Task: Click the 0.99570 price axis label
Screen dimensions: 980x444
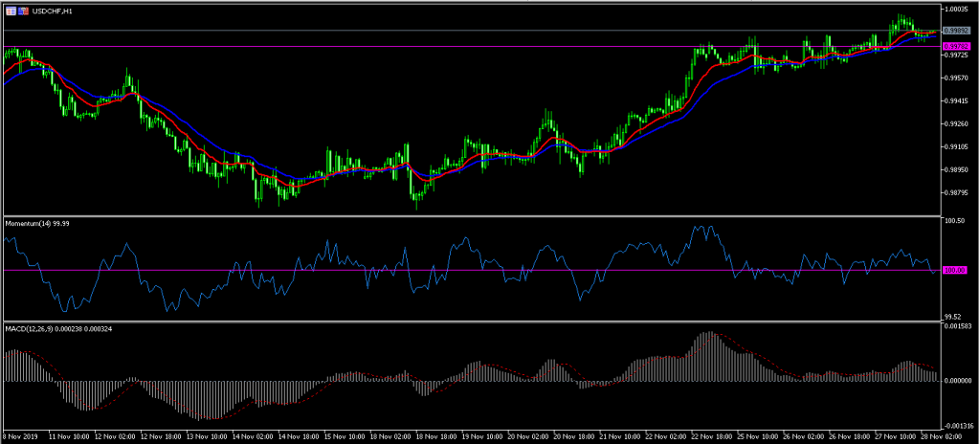Action: [956, 78]
